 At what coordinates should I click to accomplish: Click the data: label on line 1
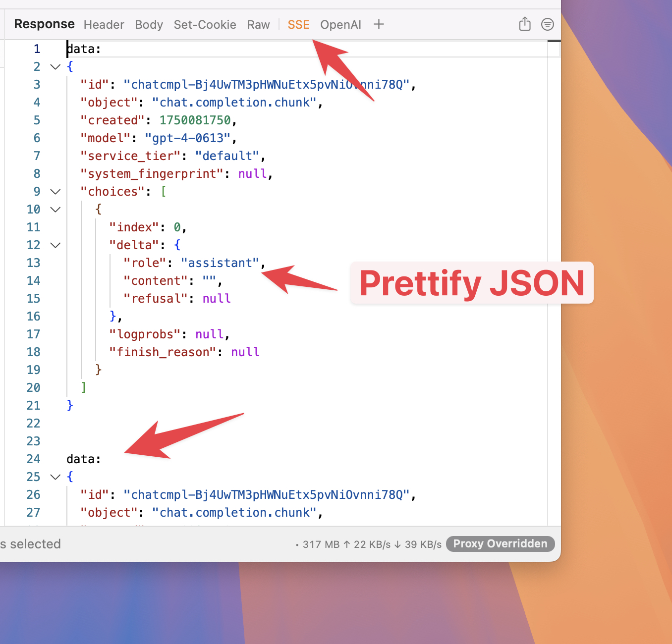84,49
